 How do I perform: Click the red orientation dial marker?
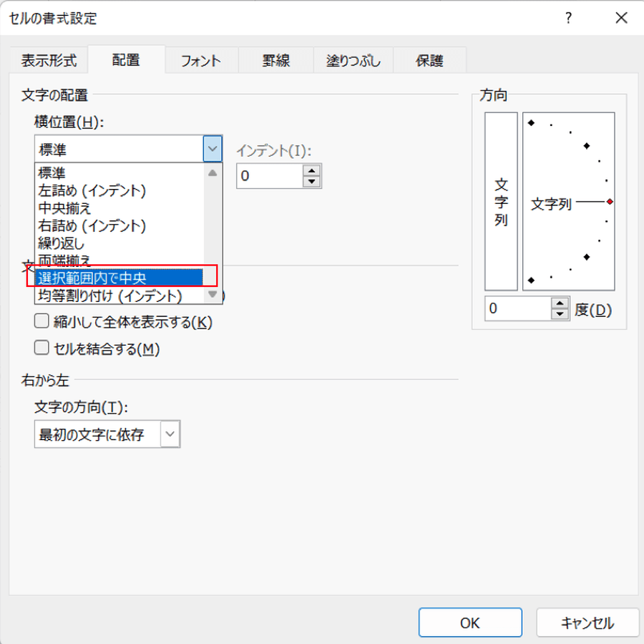[610, 202]
